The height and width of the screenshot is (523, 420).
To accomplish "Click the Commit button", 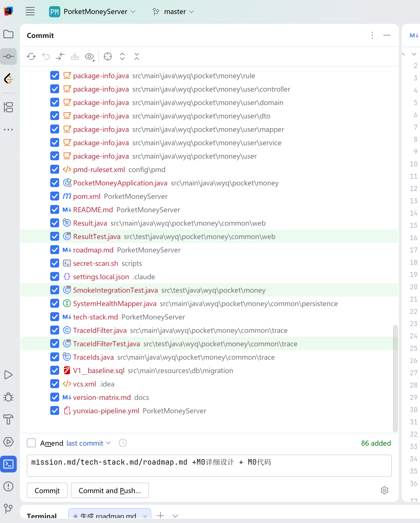I will click(x=47, y=490).
